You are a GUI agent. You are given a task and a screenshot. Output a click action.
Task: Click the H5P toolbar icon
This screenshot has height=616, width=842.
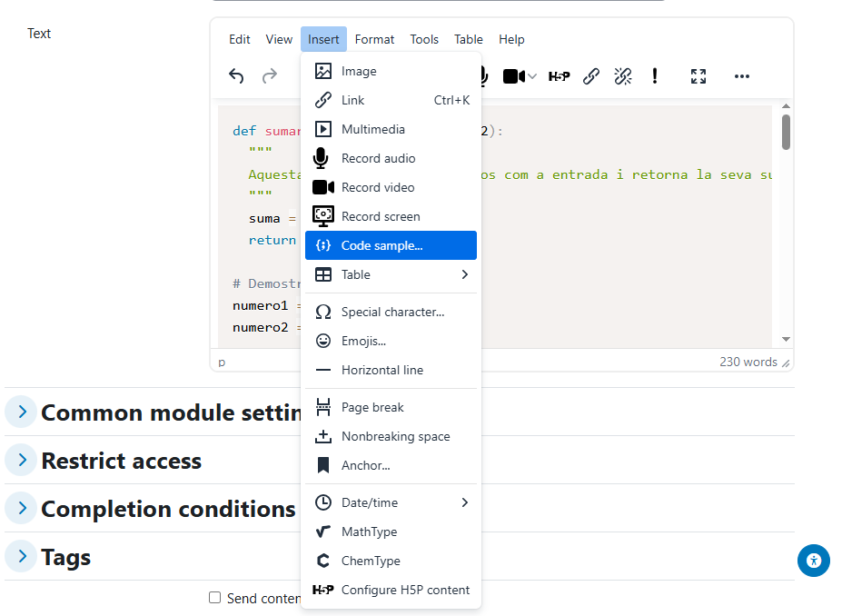point(559,76)
